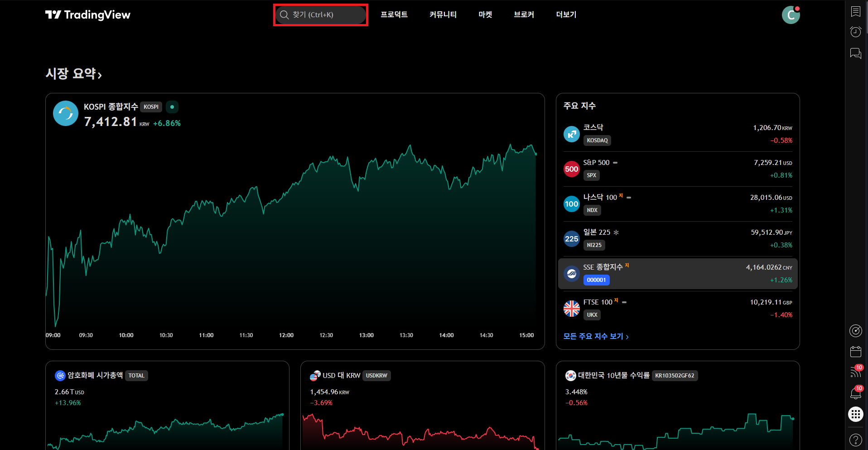Open the news feed icon with badge
This screenshot has height=450, width=868.
(x=855, y=372)
